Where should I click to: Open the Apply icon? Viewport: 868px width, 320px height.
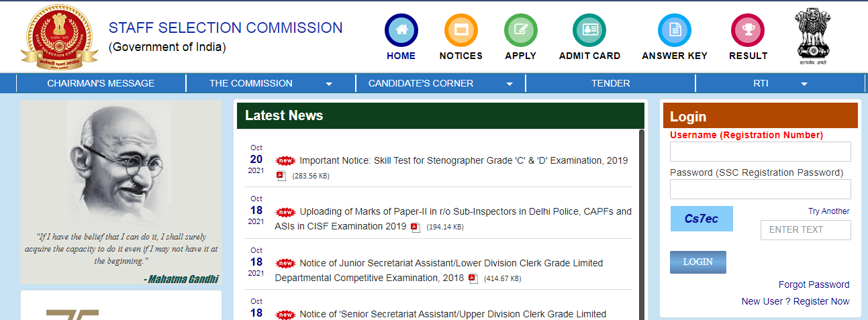520,30
